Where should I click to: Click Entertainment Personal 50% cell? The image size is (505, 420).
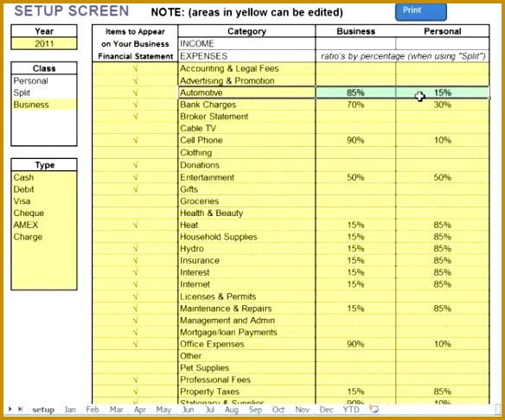pos(443,177)
